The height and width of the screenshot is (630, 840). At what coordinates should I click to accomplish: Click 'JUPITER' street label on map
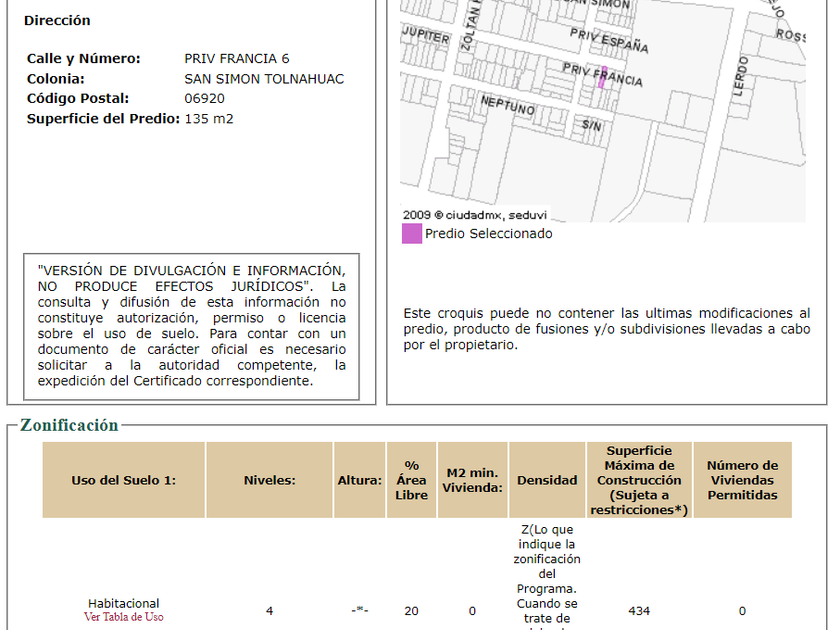point(426,35)
